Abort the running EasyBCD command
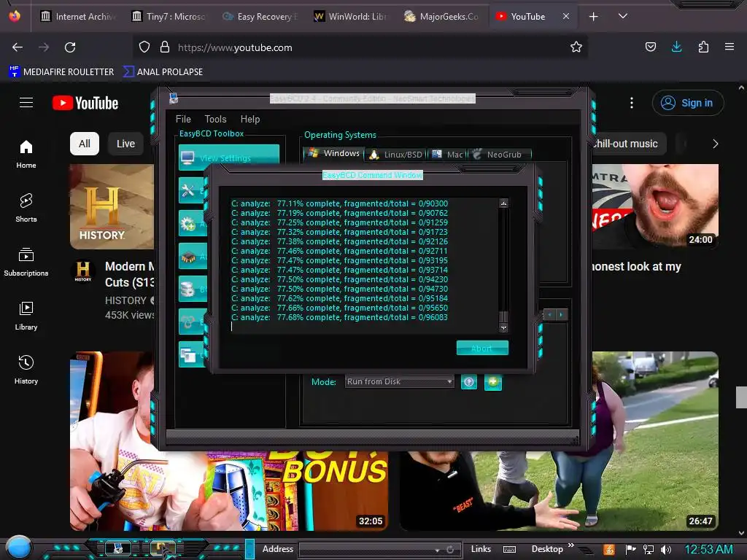The height and width of the screenshot is (560, 747). (482, 348)
